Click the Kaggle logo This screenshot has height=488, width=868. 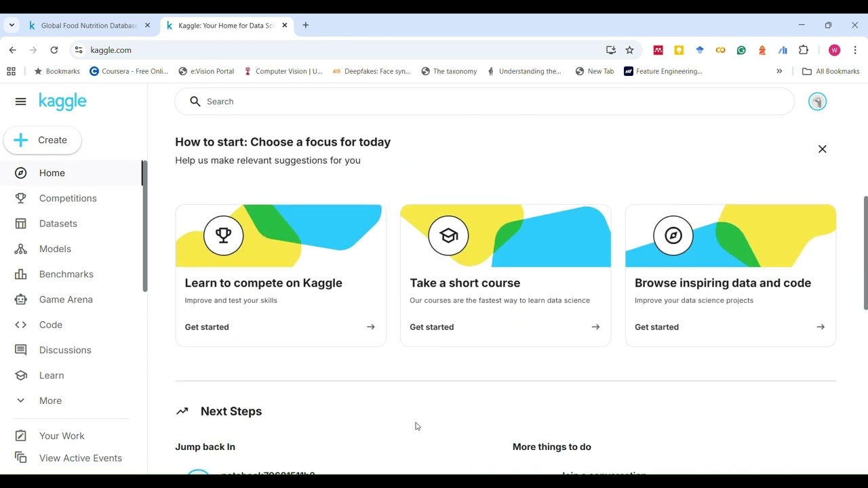coord(62,102)
